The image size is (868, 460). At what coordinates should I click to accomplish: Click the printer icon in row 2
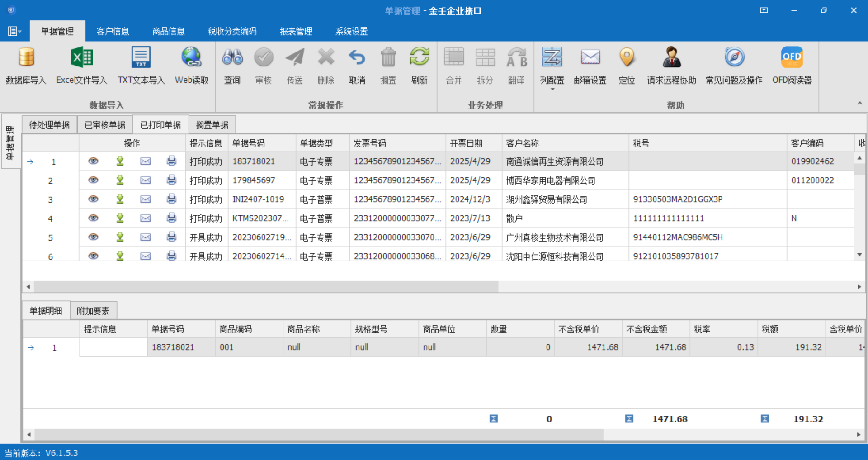pos(171,180)
